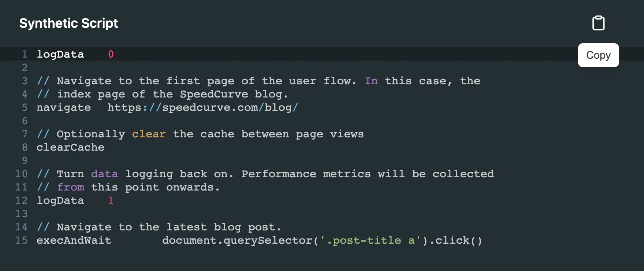The width and height of the screenshot is (644, 271).
Task: Click the highlighted clear keyword on line 7
Action: coord(149,134)
